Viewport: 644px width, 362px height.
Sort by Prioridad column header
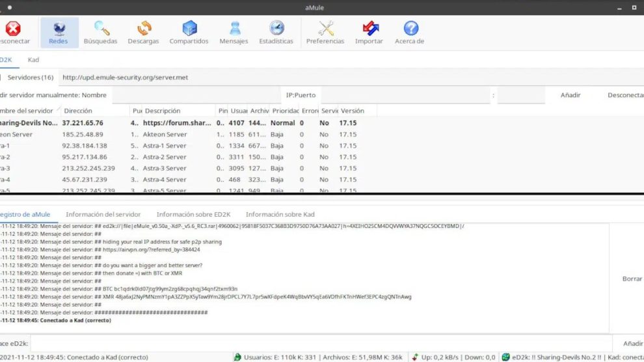[x=285, y=111]
